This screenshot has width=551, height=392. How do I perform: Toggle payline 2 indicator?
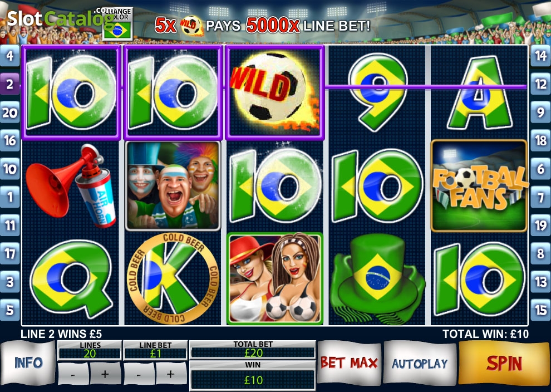[x=10, y=85]
